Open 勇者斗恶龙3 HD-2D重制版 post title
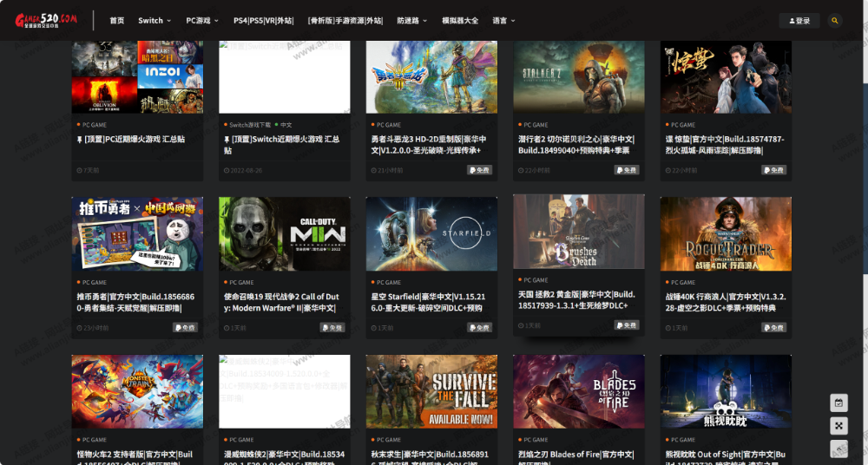The image size is (868, 465). tap(429, 145)
